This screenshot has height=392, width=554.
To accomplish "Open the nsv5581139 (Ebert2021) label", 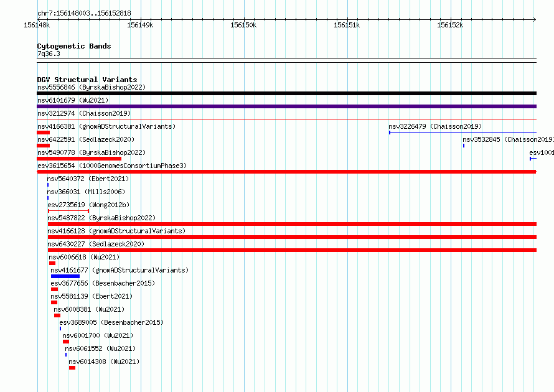I will coord(92,296).
